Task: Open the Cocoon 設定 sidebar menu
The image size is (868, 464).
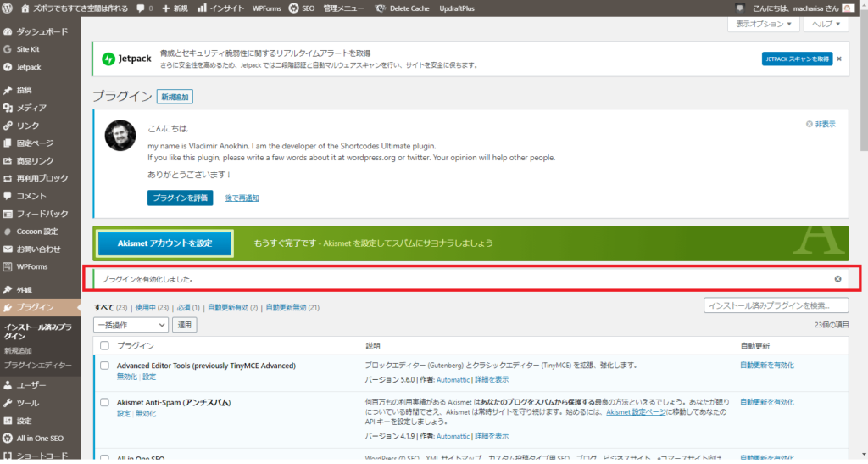Action: (36, 231)
